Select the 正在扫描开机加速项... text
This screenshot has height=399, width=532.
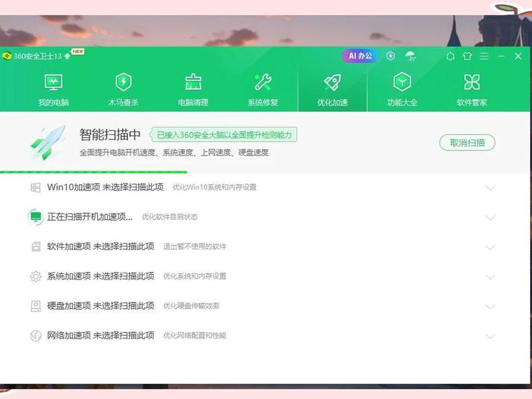pyautogui.click(x=90, y=217)
